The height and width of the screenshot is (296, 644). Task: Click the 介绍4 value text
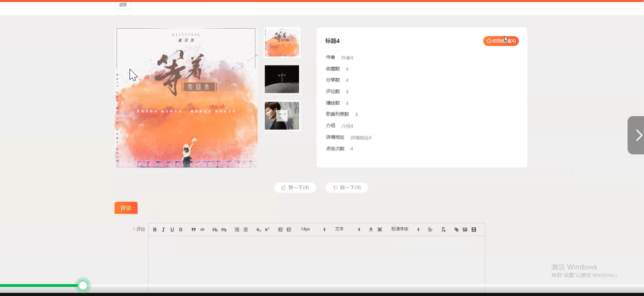point(347,126)
